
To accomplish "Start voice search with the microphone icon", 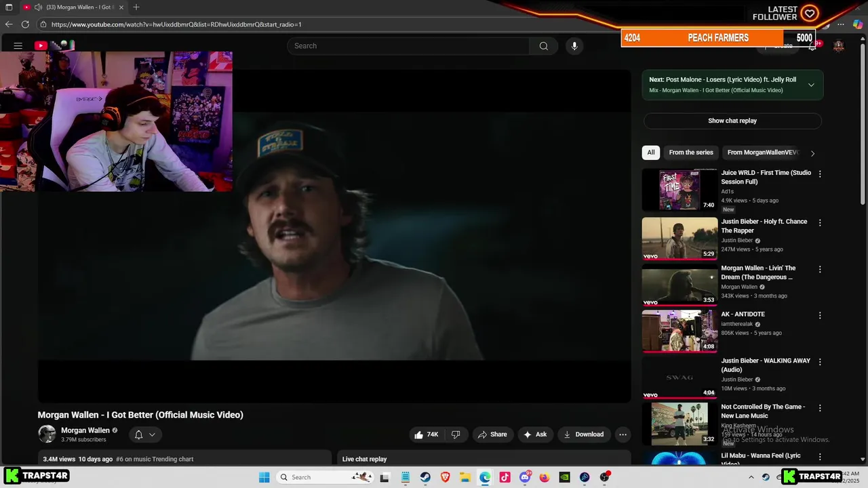I will point(574,46).
